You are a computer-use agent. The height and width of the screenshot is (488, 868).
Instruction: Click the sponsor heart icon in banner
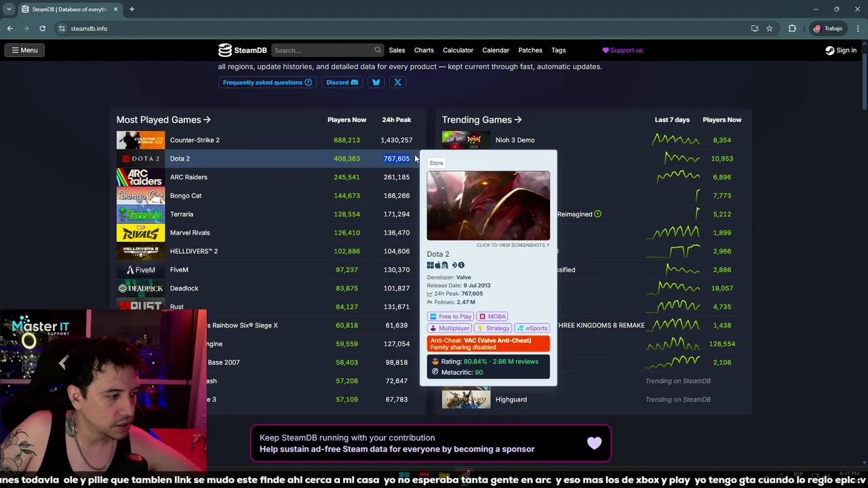594,443
